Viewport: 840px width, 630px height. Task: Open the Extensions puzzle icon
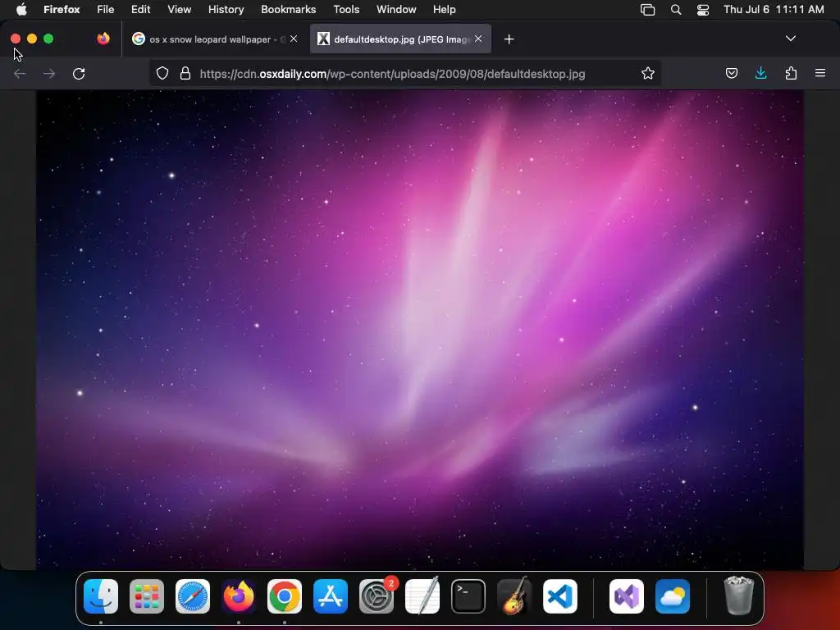point(791,73)
